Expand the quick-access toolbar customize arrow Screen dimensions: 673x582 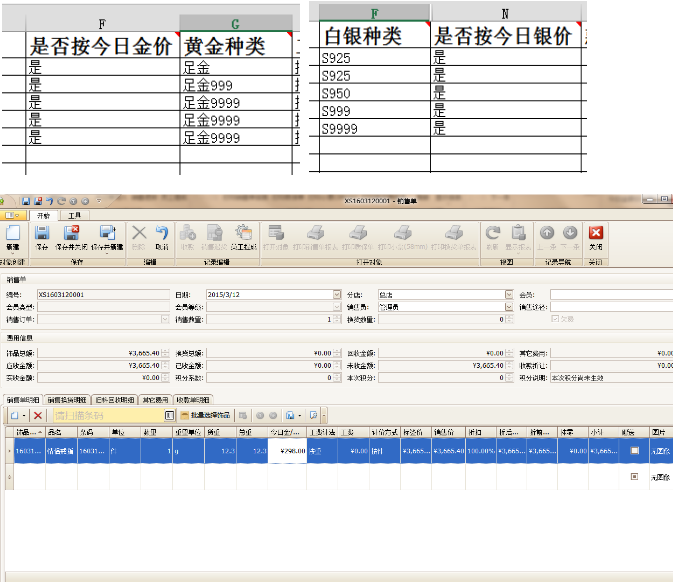pyautogui.click(x=99, y=201)
